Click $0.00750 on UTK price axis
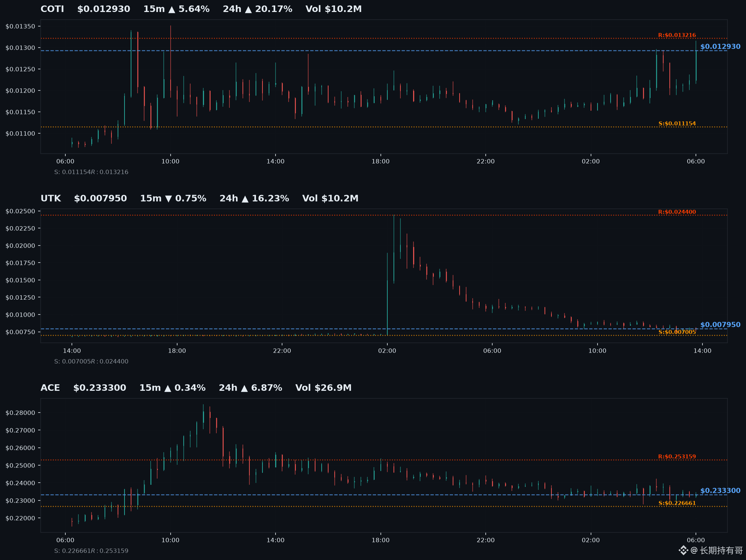746x560 pixels. [20, 332]
